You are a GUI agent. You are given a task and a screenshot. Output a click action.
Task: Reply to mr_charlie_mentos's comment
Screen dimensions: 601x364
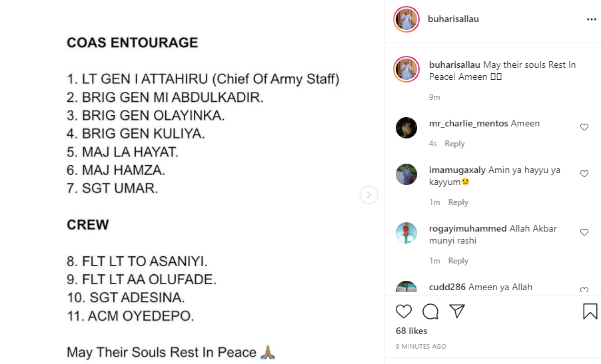tap(454, 144)
